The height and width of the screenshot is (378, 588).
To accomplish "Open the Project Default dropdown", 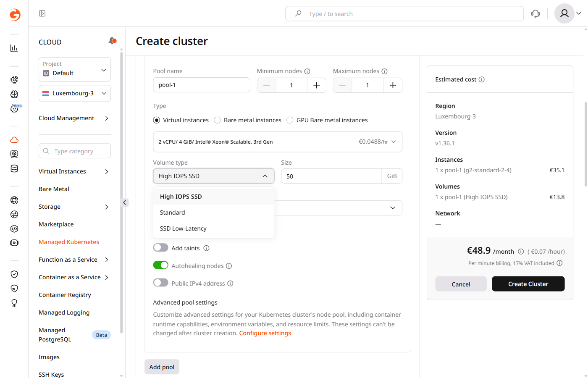I will (x=75, y=69).
